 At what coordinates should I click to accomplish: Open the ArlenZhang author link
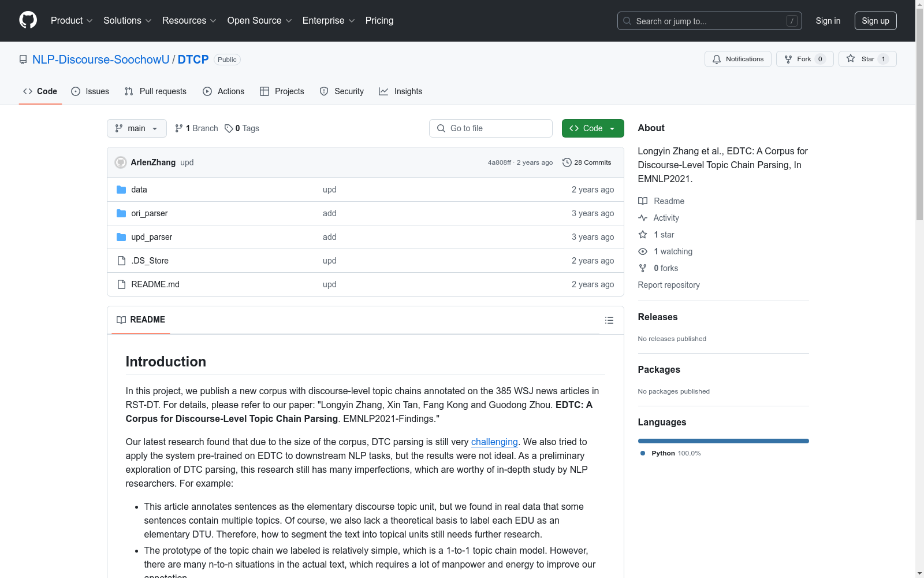point(153,162)
